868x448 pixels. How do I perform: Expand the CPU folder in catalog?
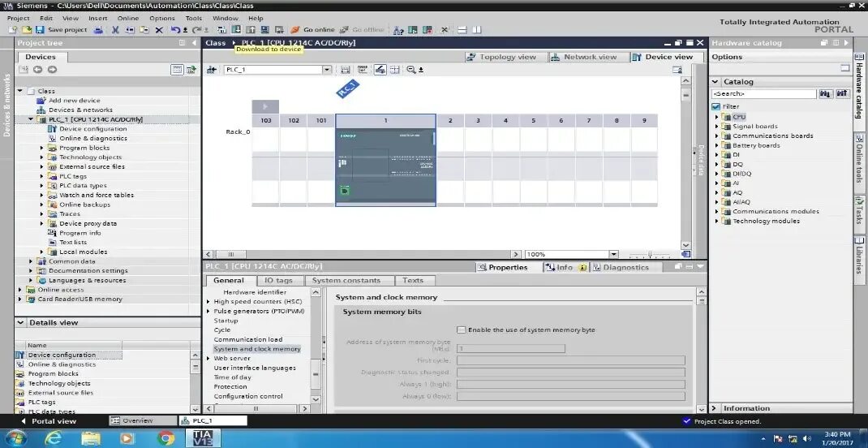tap(716, 117)
